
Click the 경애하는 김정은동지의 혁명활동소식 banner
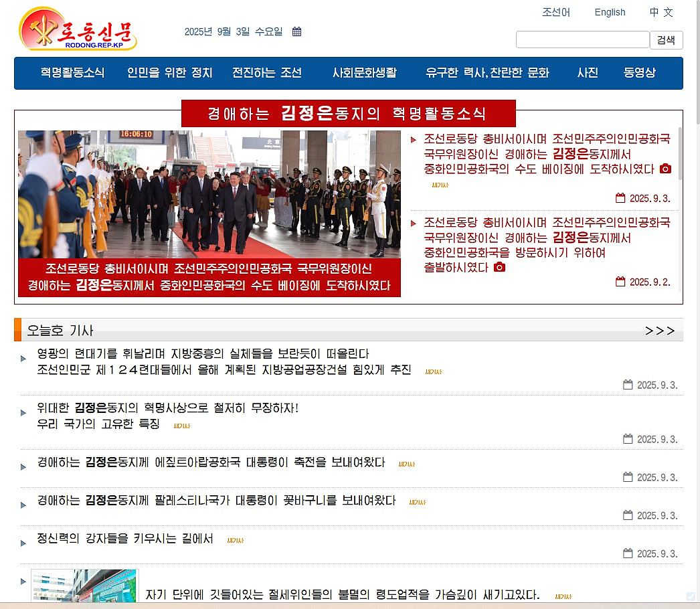[348, 113]
